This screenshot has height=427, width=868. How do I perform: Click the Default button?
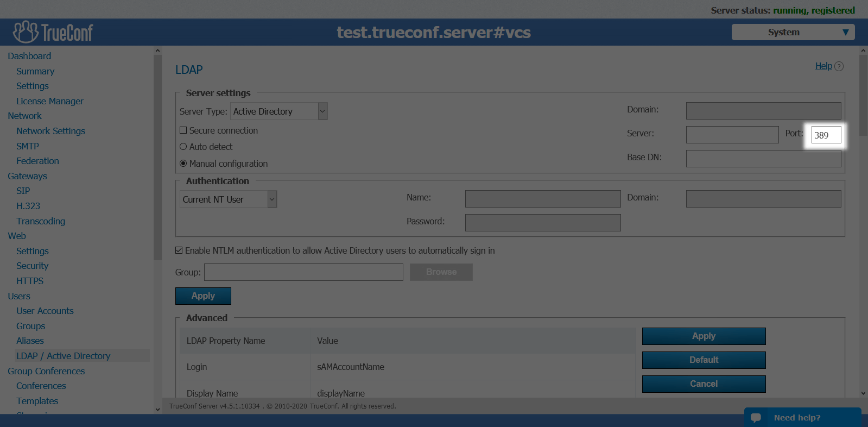coord(704,360)
